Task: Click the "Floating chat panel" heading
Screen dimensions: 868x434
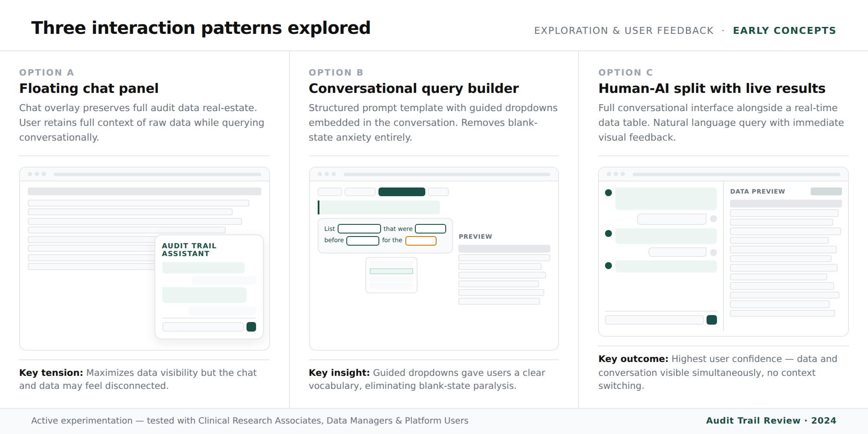Action: coord(89,89)
